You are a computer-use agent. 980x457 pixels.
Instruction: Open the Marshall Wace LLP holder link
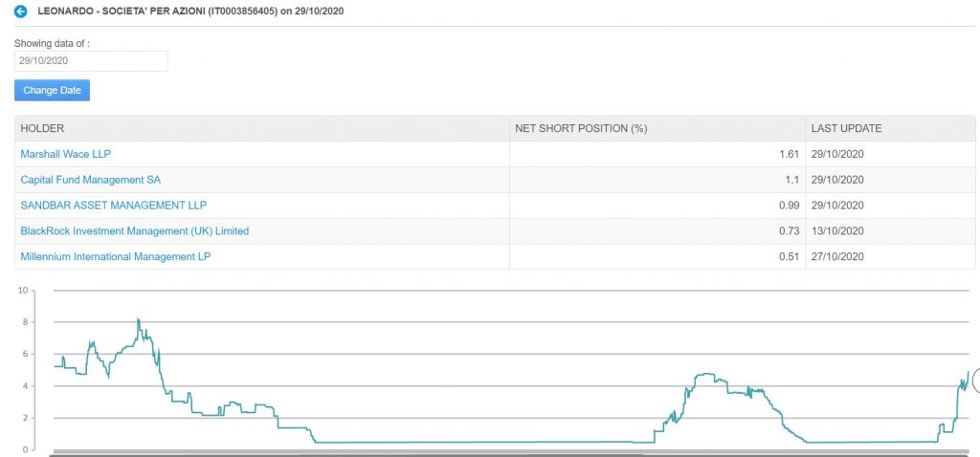click(66, 154)
